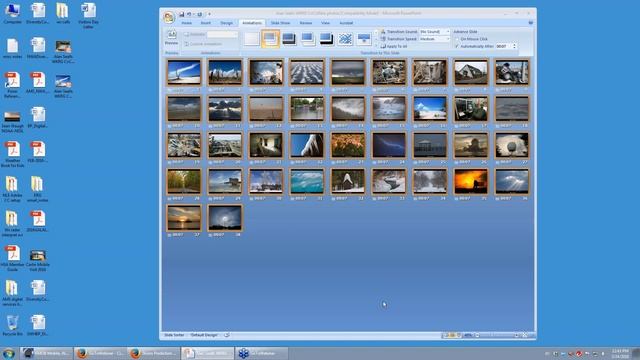Switch to the Slide Show tab
The height and width of the screenshot is (360, 640).
tap(280, 23)
